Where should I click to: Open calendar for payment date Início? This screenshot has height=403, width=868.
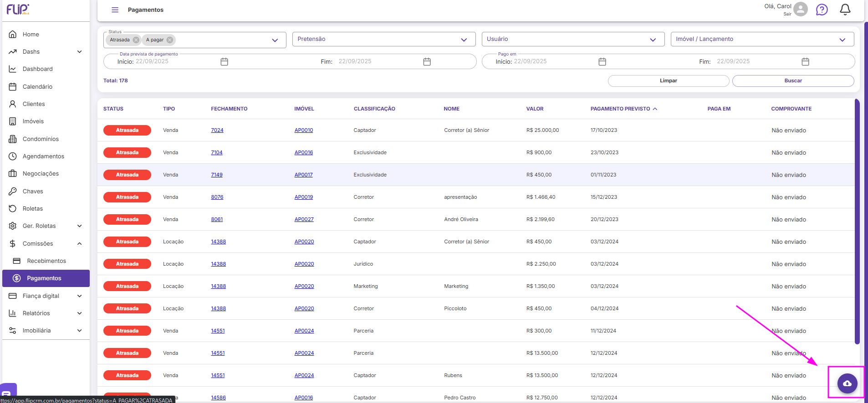click(224, 61)
